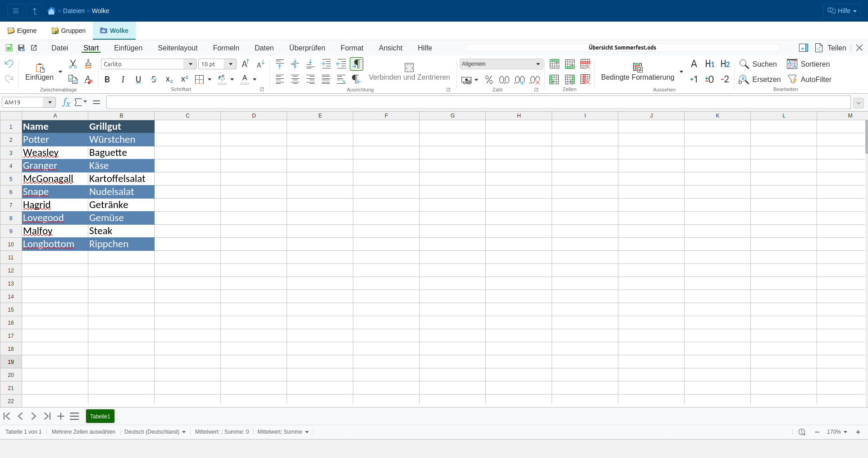Image resolution: width=868 pixels, height=458 pixels.
Task: Open the 170% zoom level dropdown
Action: 837,432
